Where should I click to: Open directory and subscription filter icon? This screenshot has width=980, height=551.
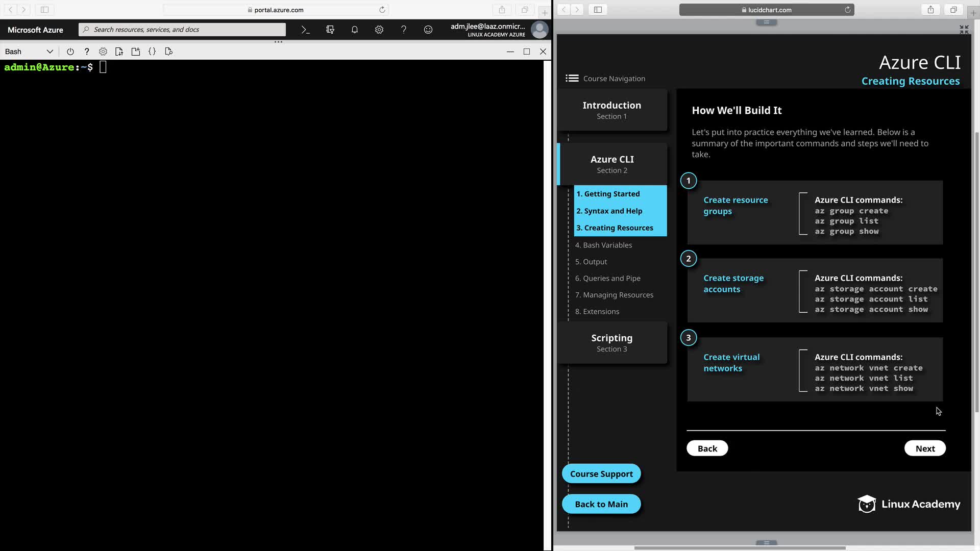coord(330,30)
